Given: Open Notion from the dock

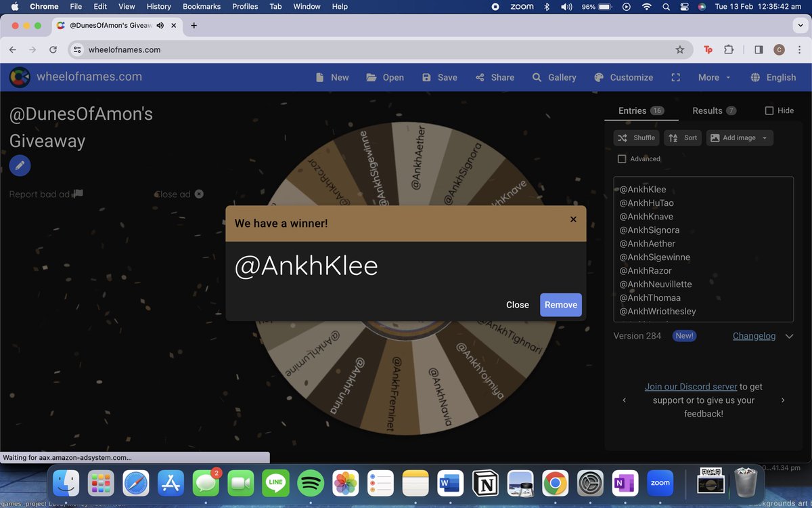Looking at the screenshot, I should (484, 483).
